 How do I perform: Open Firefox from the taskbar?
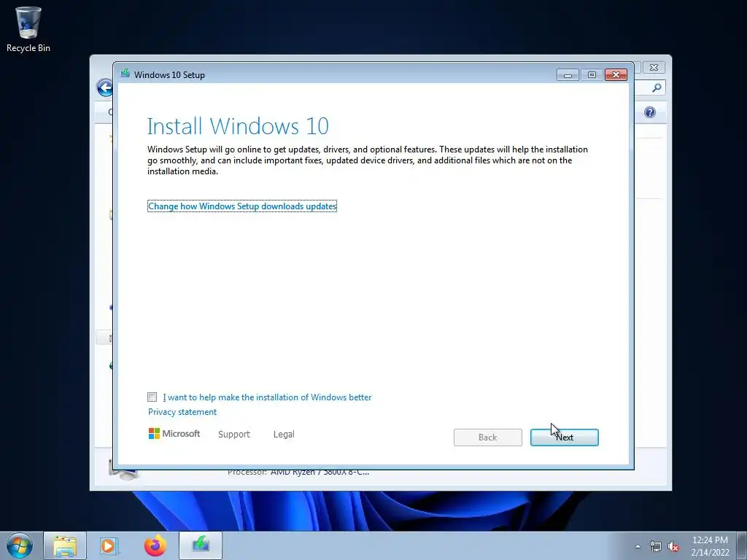[x=155, y=545]
